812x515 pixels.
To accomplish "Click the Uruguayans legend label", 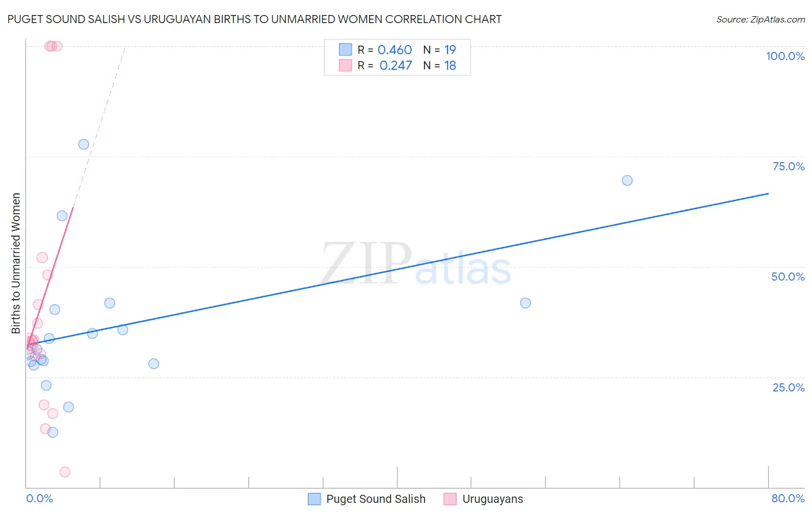I will pyautogui.click(x=493, y=499).
